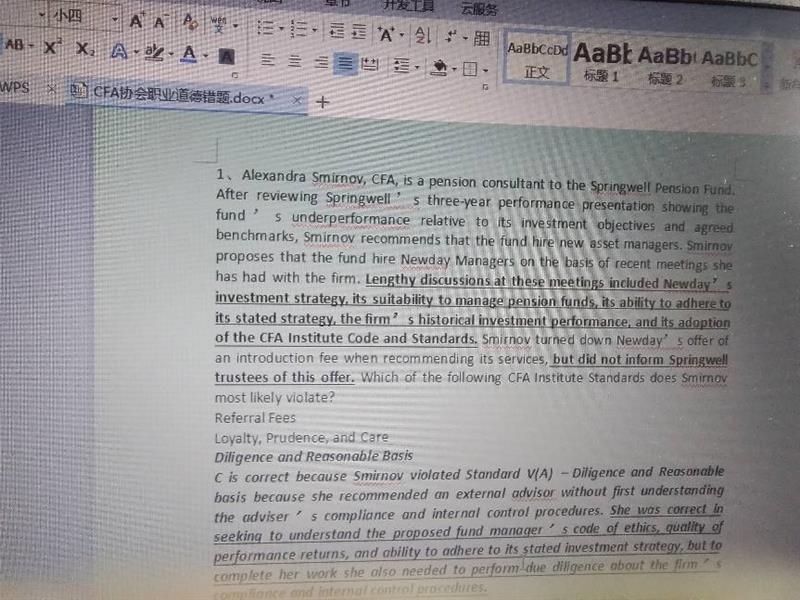Toggle character shading (dark A box)
Image resolution: width=800 pixels, height=600 pixels.
pos(227,56)
